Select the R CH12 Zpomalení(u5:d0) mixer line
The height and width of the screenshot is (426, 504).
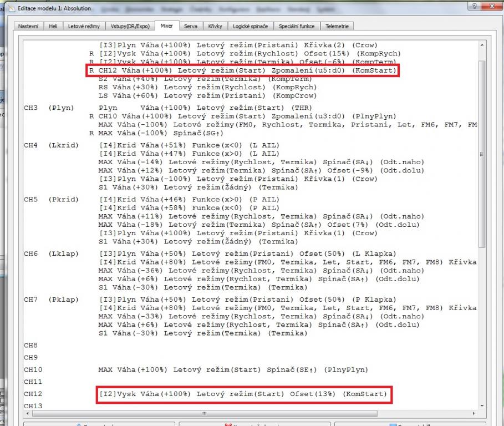point(243,70)
